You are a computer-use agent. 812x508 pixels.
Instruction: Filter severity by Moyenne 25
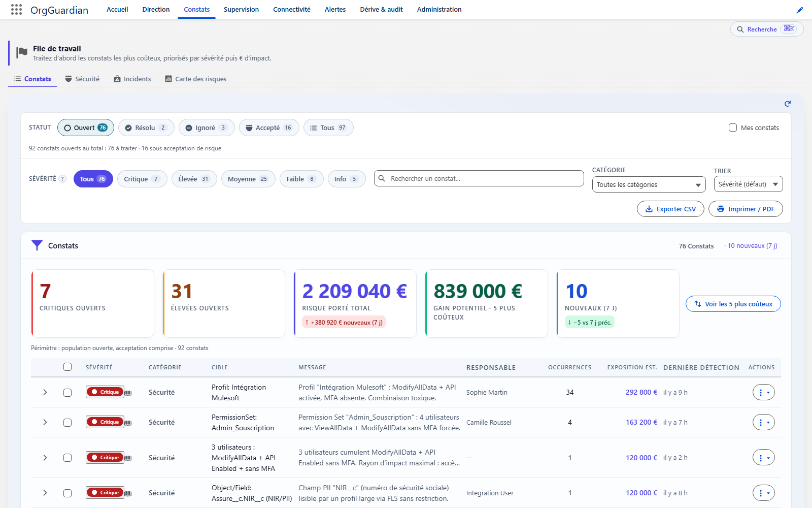248,179
